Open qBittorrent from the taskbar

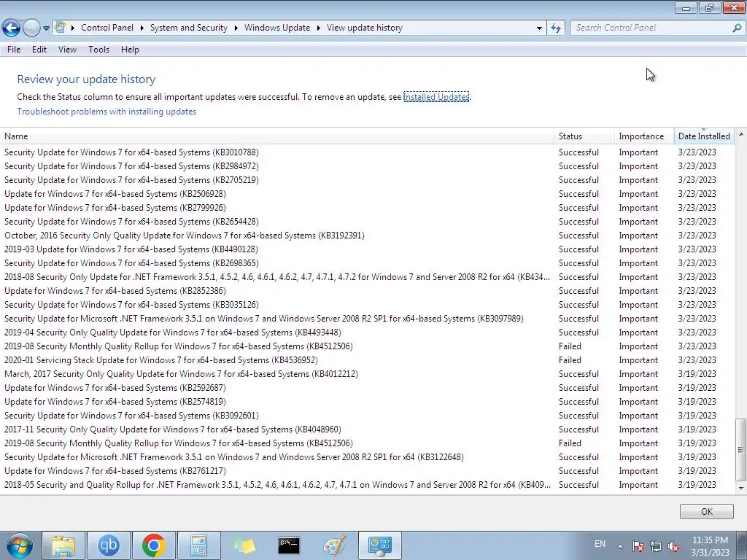coord(108,545)
